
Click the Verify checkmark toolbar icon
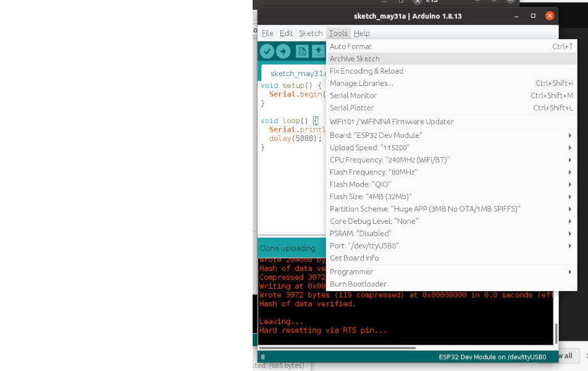click(267, 51)
